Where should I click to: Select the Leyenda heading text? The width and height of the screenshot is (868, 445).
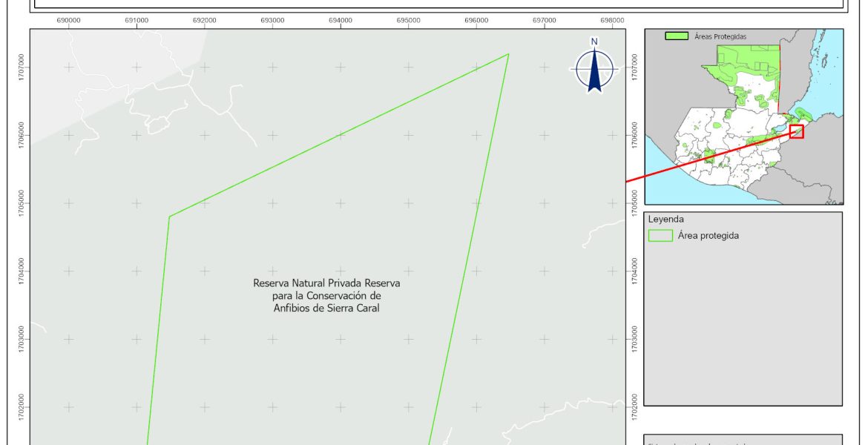665,220
